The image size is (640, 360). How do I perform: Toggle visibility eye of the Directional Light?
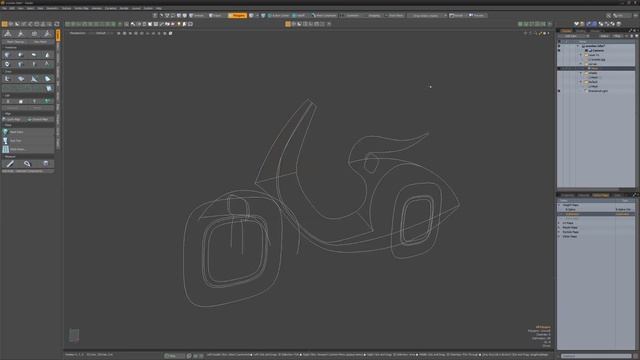point(559,91)
